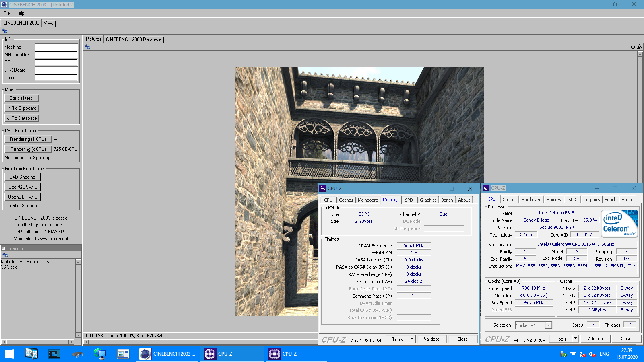Open the globe-and-monitor taskbar icon
Image resolution: width=644 pixels, height=362 pixels.
[100, 354]
